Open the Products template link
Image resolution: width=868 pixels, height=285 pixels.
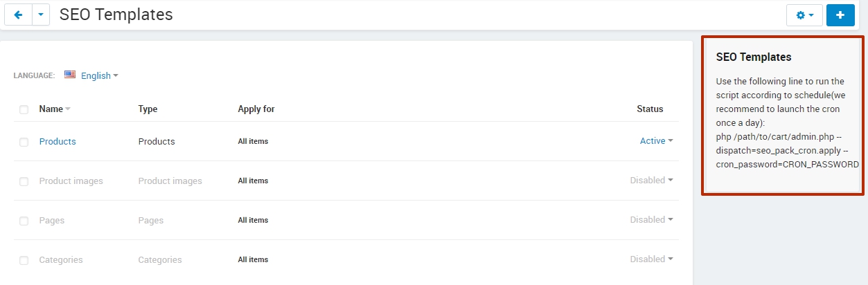pos(57,141)
